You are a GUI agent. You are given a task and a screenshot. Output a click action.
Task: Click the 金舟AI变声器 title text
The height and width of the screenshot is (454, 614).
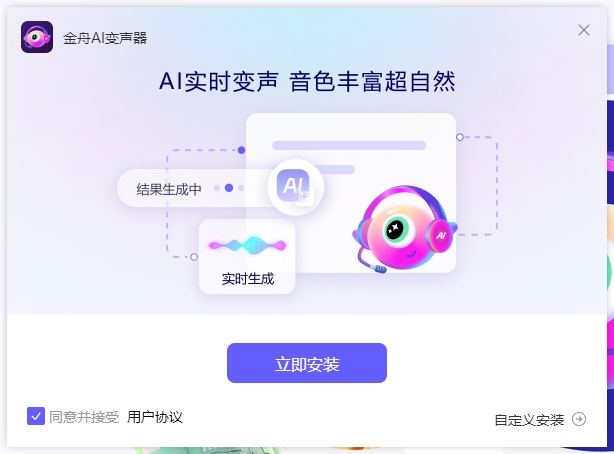(105, 38)
